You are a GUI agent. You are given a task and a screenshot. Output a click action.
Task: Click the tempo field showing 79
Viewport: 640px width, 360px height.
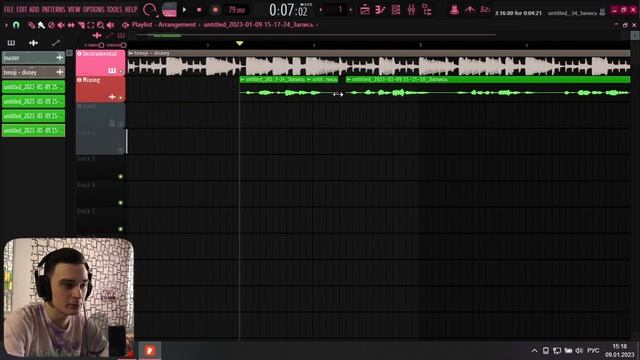[236, 10]
